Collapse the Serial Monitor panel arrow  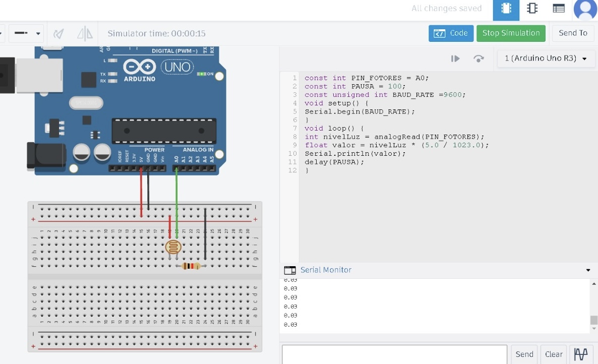pyautogui.click(x=588, y=270)
